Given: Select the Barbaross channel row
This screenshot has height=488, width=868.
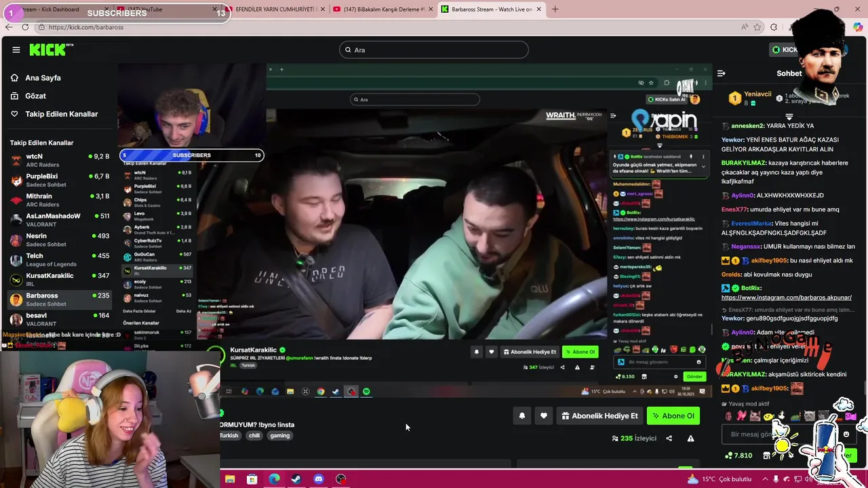Looking at the screenshot, I should [60, 299].
